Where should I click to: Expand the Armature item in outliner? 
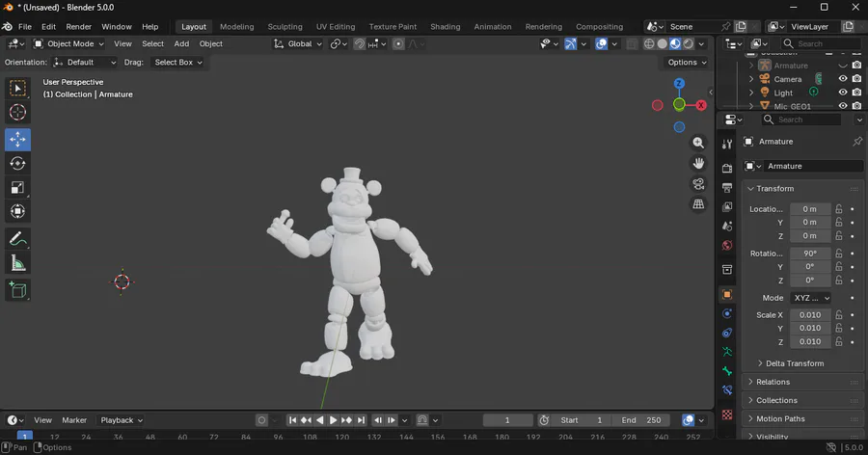751,66
